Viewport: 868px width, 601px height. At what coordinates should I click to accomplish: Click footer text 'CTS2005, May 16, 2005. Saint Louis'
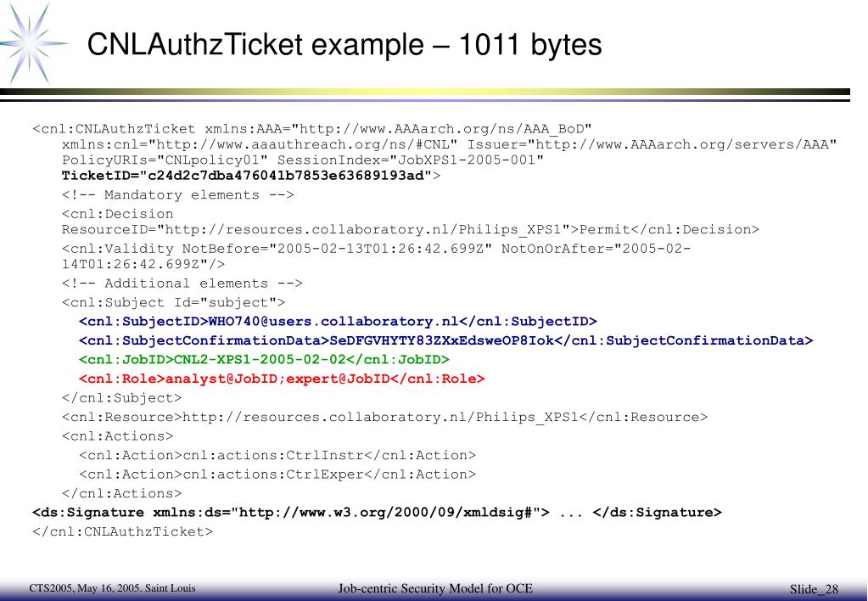(x=112, y=588)
